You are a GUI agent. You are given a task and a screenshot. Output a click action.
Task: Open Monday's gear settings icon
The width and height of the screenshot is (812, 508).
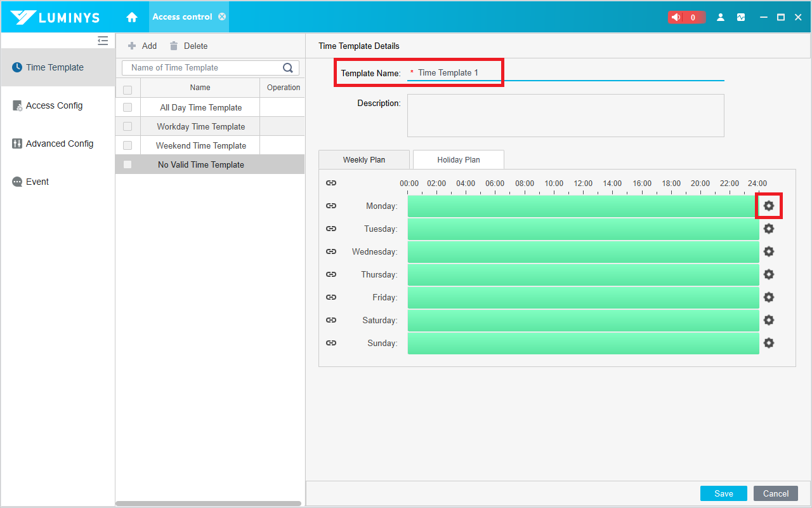tap(769, 206)
